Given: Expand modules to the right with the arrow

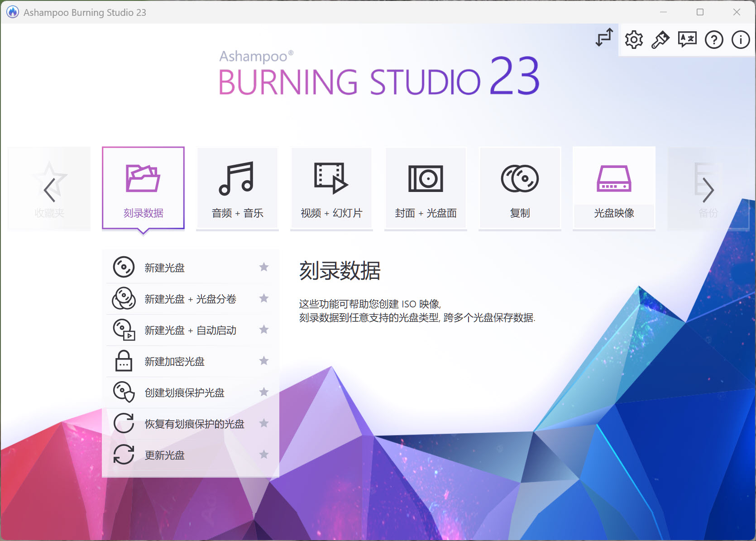Looking at the screenshot, I should [707, 190].
